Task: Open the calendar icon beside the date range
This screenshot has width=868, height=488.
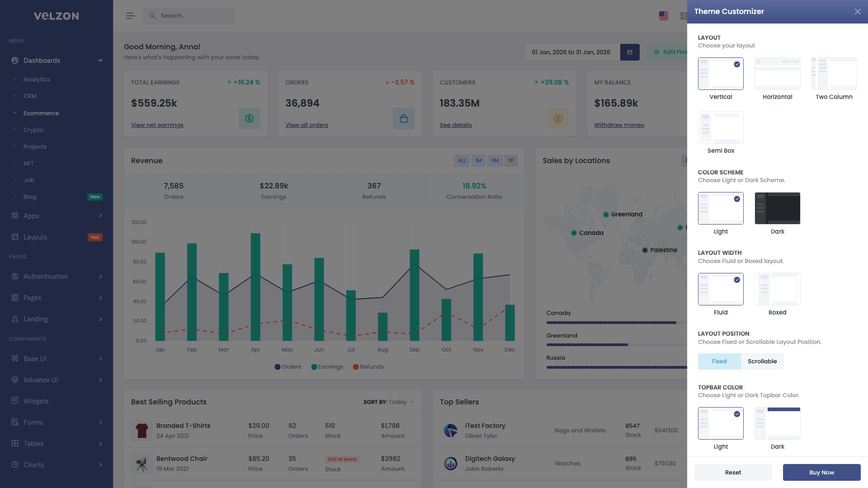Action: click(630, 52)
